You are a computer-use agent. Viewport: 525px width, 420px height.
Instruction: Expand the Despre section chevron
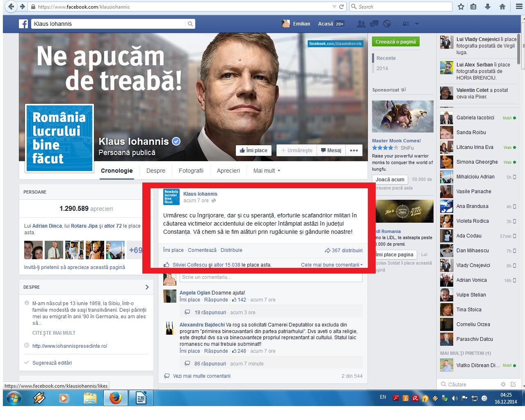[147, 287]
